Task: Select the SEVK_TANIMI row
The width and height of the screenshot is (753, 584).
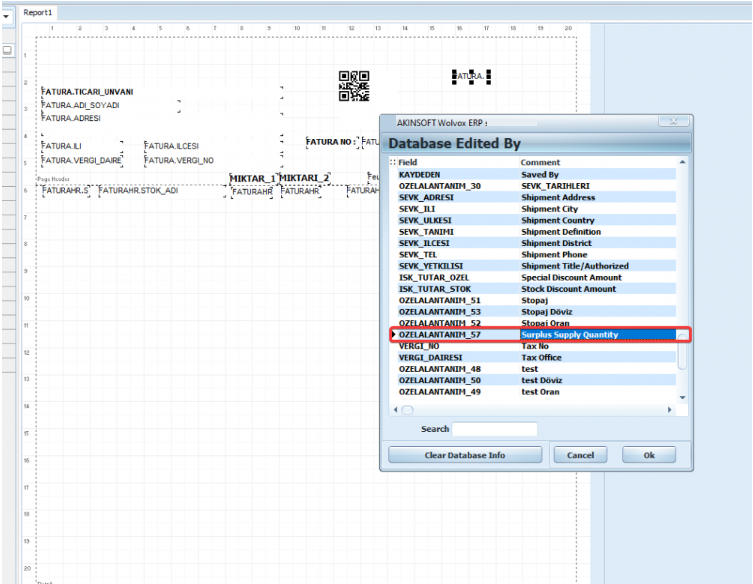Action: [x=537, y=231]
